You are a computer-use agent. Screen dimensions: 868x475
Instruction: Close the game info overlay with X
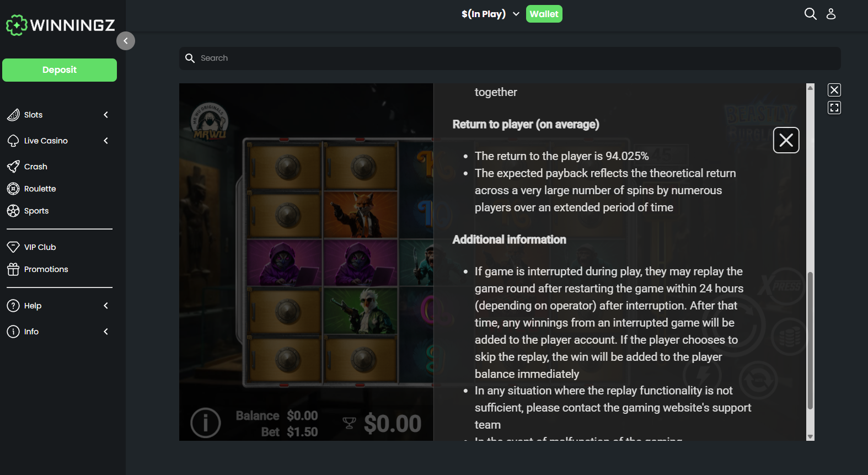click(x=786, y=140)
